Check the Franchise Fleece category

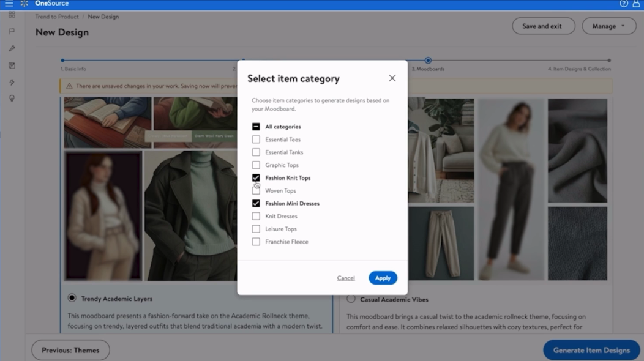coord(256,242)
